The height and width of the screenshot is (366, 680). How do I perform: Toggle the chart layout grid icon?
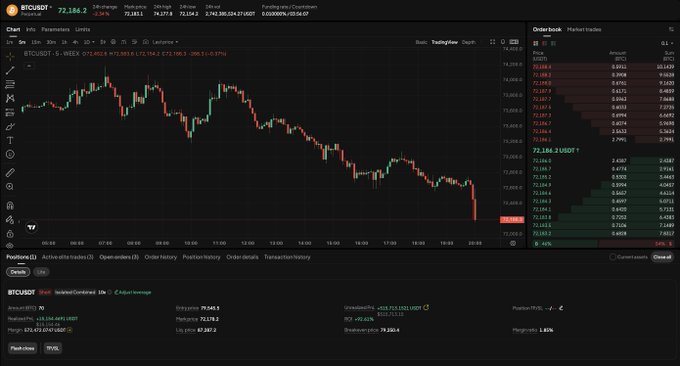(514, 42)
